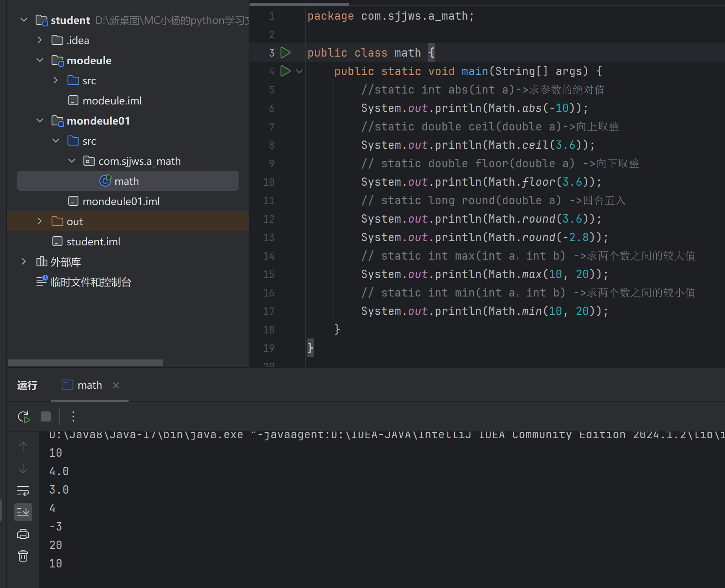Screen dimensions: 725x588
Task: Run main method from line 4 gutter
Action: pyautogui.click(x=286, y=71)
